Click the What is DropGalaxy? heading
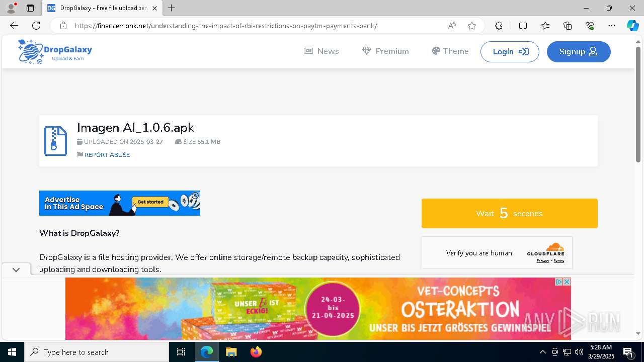Viewport: 644px width, 362px height. tap(79, 233)
